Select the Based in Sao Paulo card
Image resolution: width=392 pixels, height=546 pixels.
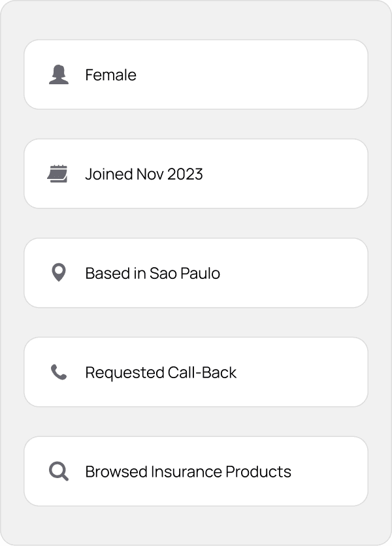point(196,272)
